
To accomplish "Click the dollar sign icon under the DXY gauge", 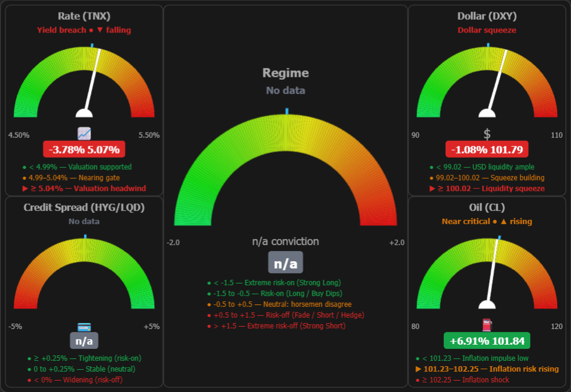I will coord(487,134).
